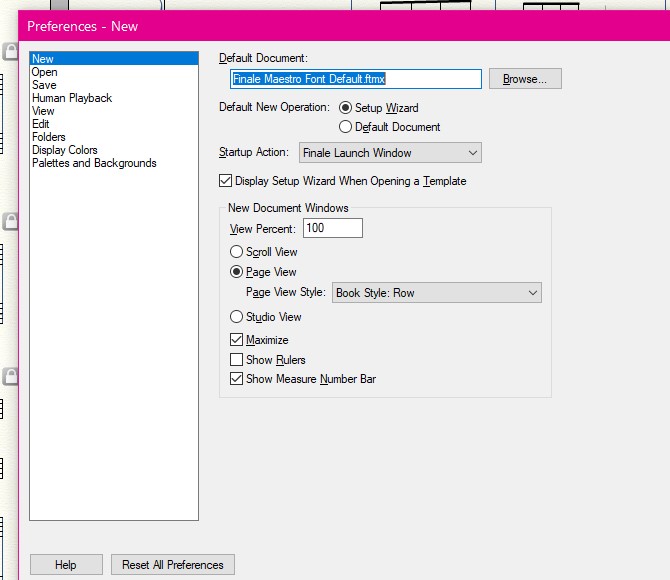The width and height of the screenshot is (670, 580).
Task: Open Human Playback preferences
Action: pyautogui.click(x=72, y=98)
